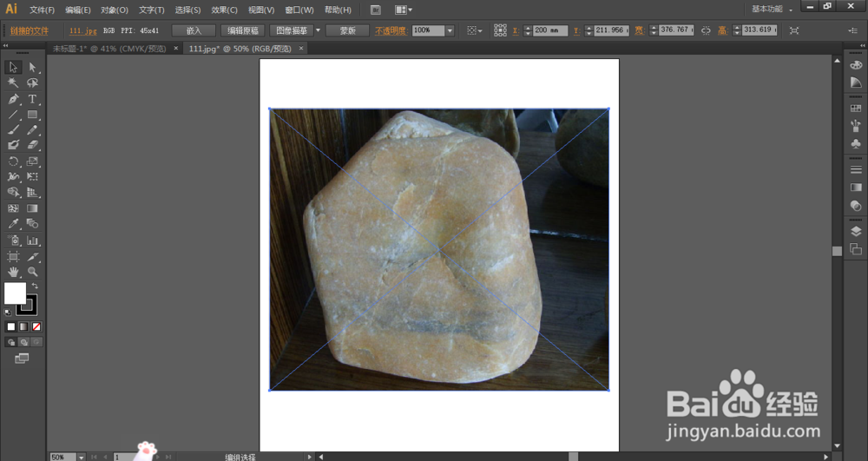The width and height of the screenshot is (868, 461).
Task: Open the 效果(C) menu
Action: pos(224,10)
